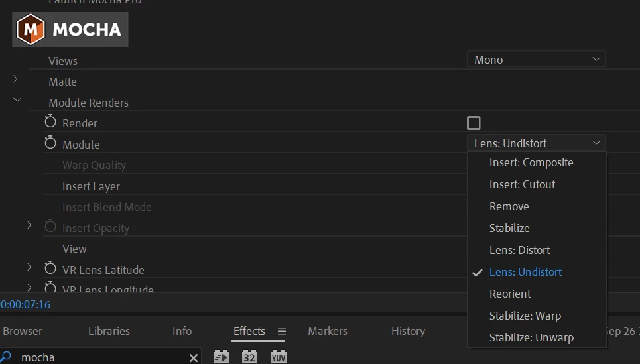Toggle the 32-bit Color effects filter
640x364 pixels.
[249, 357]
